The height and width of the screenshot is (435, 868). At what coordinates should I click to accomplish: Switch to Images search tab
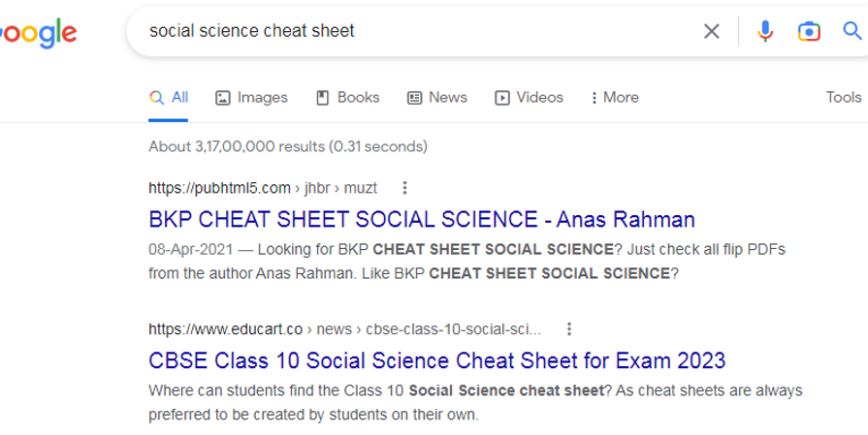tap(251, 97)
